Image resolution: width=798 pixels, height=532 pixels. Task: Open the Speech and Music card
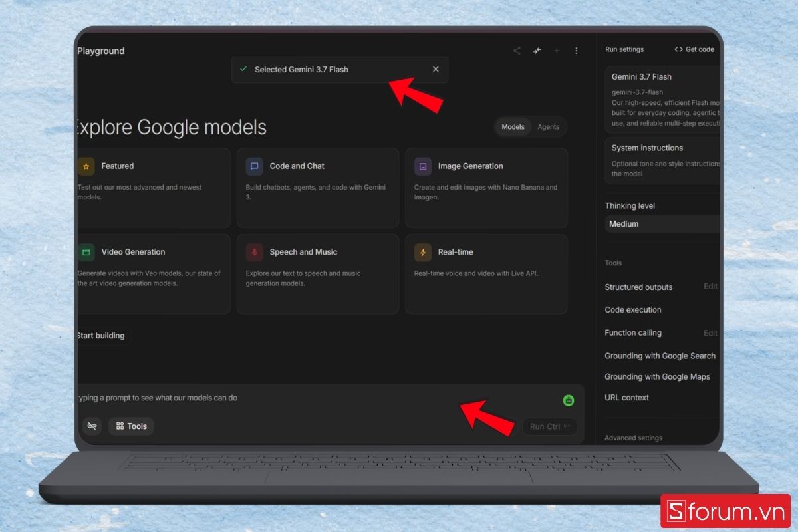point(318,273)
